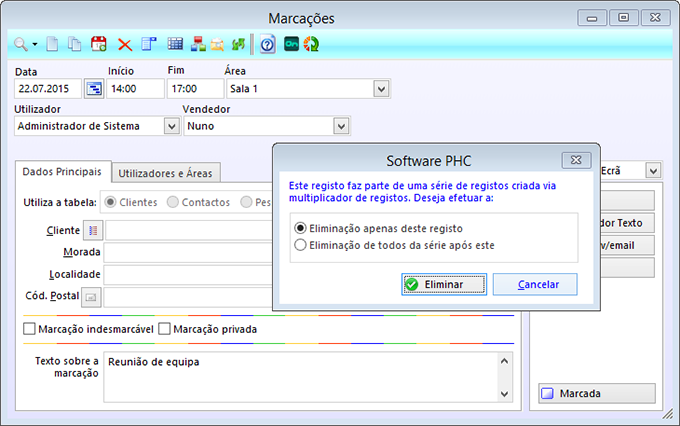Expand the Utilizador dropdown arrow
Image resolution: width=680 pixels, height=426 pixels.
pyautogui.click(x=172, y=127)
